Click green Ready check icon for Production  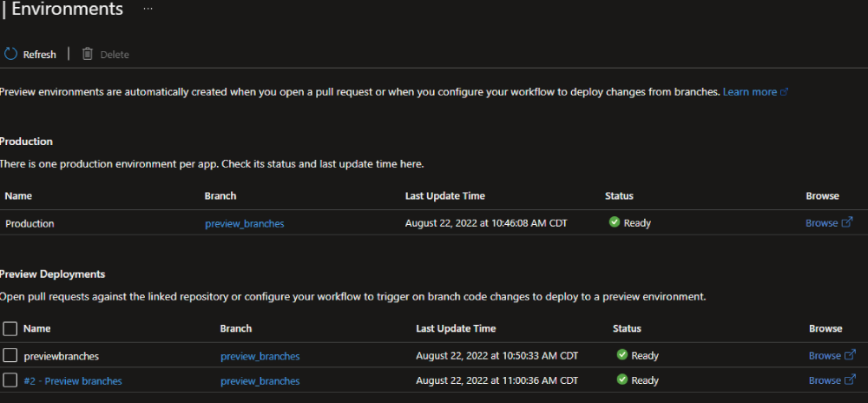tap(614, 222)
